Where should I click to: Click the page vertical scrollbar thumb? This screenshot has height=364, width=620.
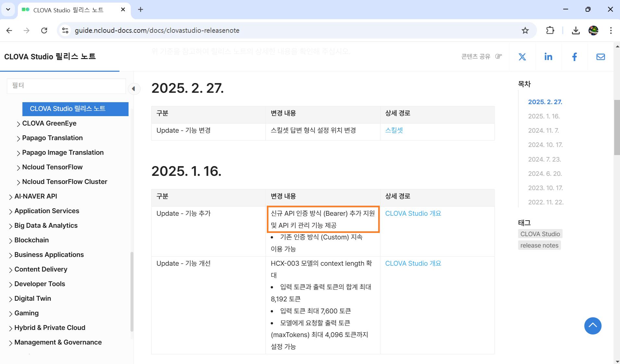(617, 127)
